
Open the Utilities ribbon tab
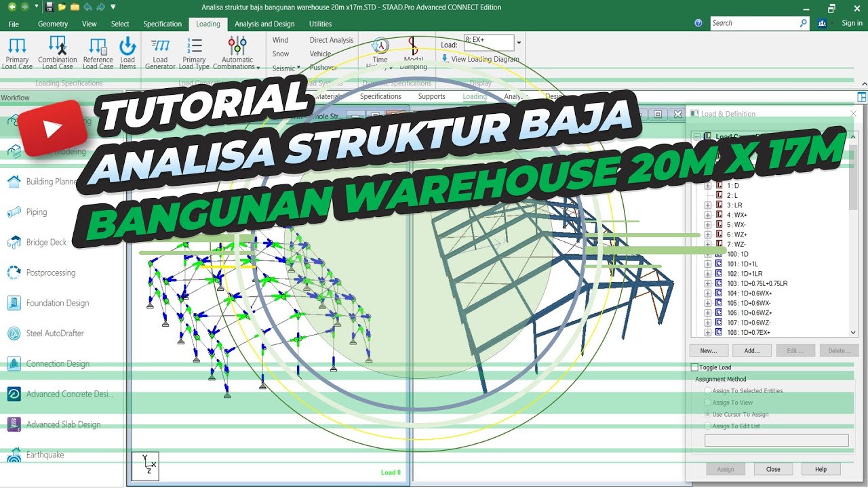(321, 24)
